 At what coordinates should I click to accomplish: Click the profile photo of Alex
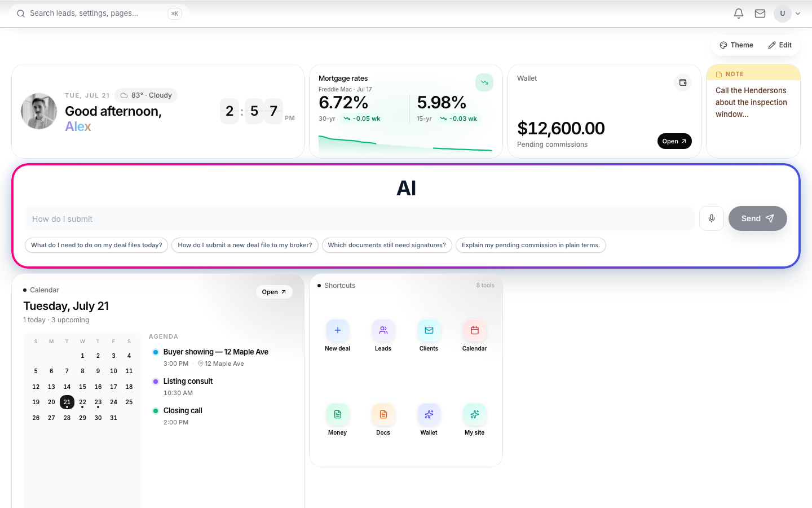coord(39,111)
